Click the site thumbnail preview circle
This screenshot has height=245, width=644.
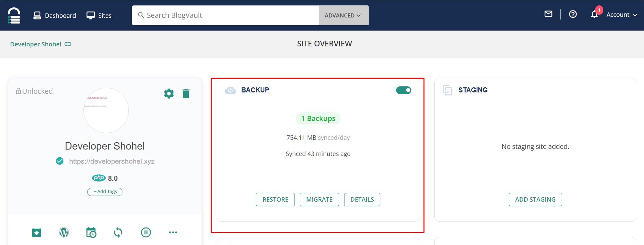click(106, 110)
